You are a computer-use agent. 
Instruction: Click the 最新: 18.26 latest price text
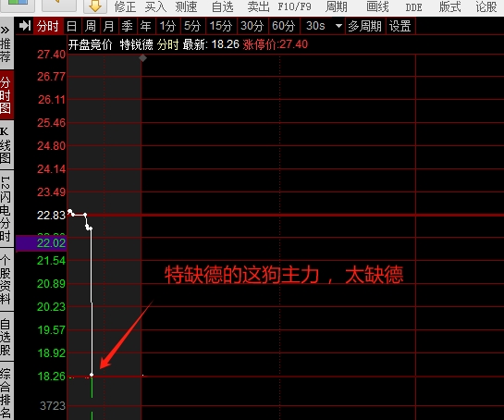point(211,44)
